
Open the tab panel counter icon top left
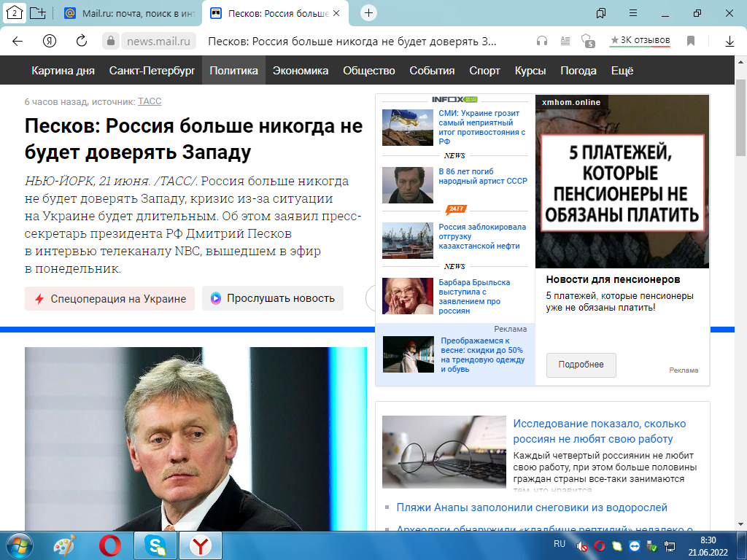15,12
